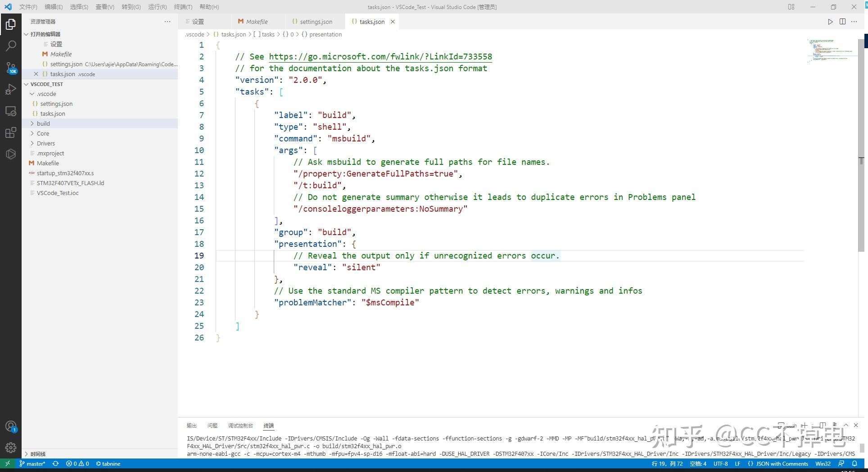Open the Search view in activity bar
The height and width of the screenshot is (472, 868).
[x=11, y=46]
